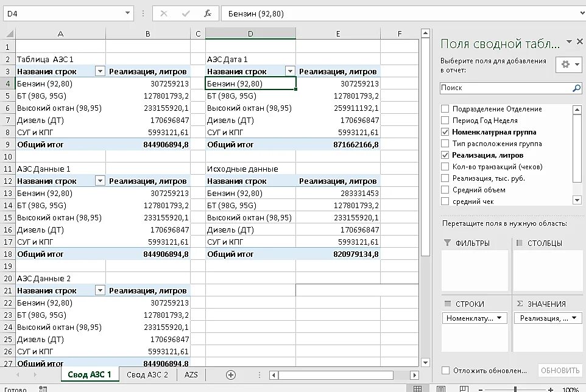
Task: Open the Названия строк filter in column A
Action: point(101,71)
